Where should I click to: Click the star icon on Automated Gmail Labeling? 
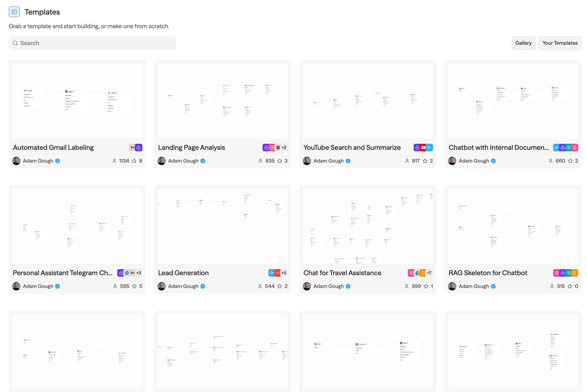tap(134, 161)
